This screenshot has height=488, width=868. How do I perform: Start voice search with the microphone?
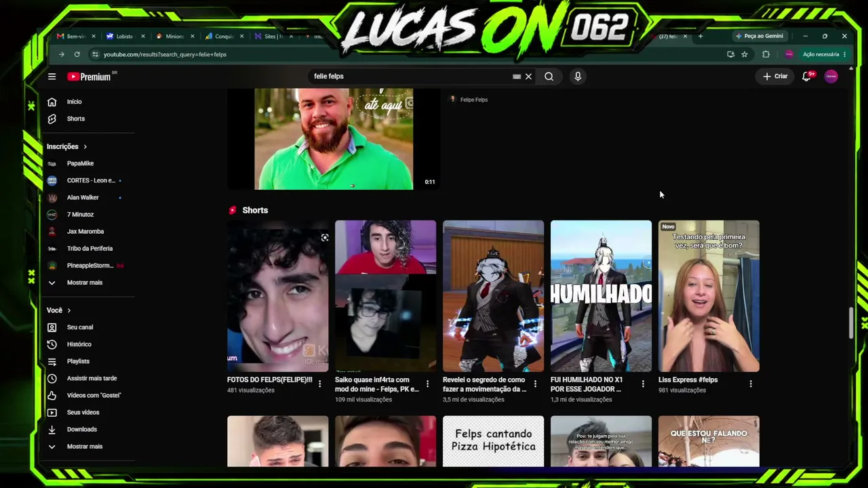578,77
